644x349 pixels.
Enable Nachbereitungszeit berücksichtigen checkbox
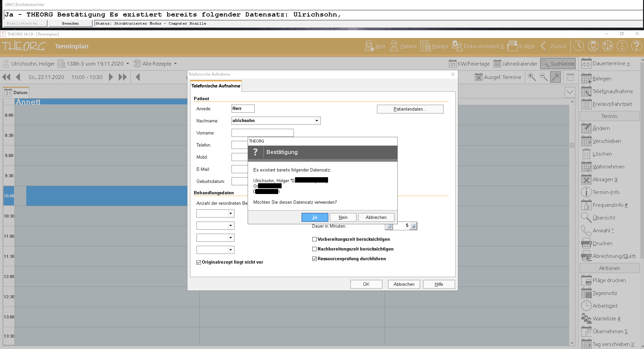pos(315,249)
